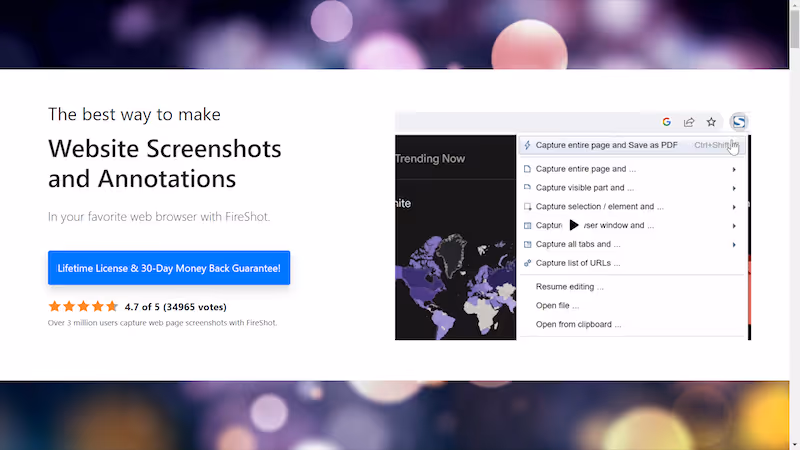This screenshot has width=800, height=450.
Task: Expand submenu arrow for Capture visible part
Action: (734, 188)
